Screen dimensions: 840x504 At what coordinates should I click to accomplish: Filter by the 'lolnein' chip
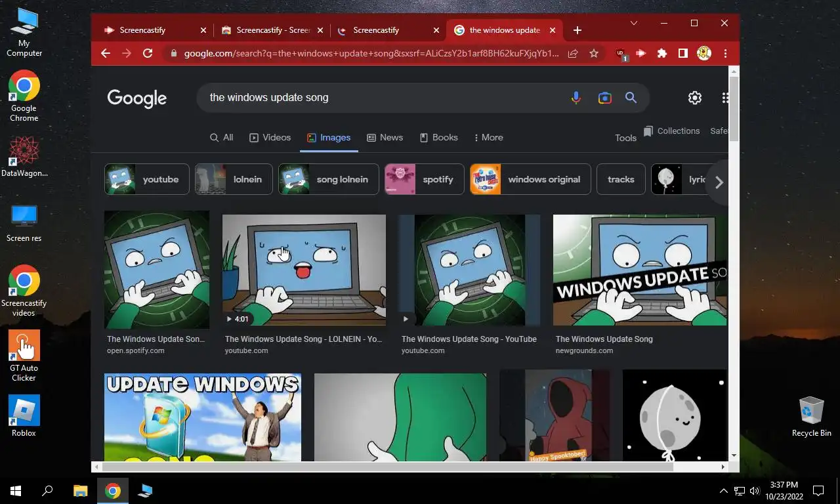pos(234,179)
